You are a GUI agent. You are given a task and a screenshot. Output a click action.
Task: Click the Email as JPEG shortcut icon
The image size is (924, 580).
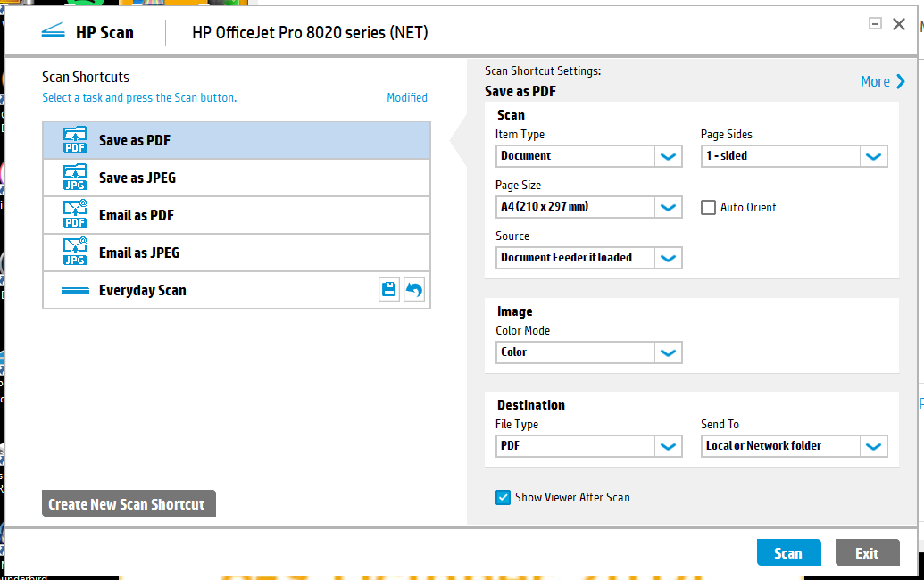75,253
